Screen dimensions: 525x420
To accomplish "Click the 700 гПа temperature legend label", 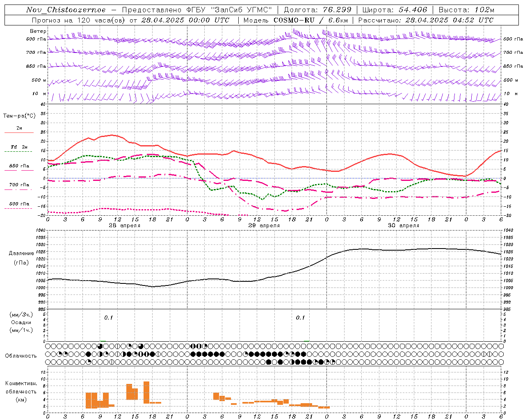I will 19,185.
